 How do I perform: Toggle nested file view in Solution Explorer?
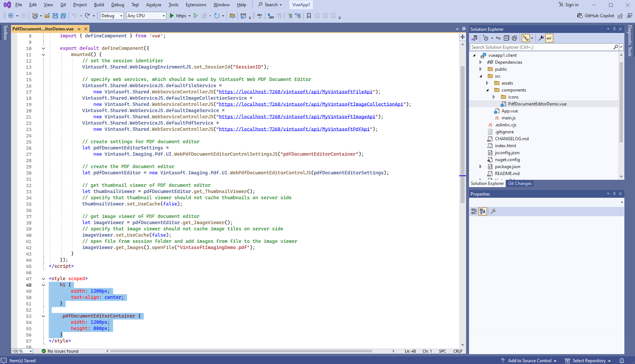(526, 38)
